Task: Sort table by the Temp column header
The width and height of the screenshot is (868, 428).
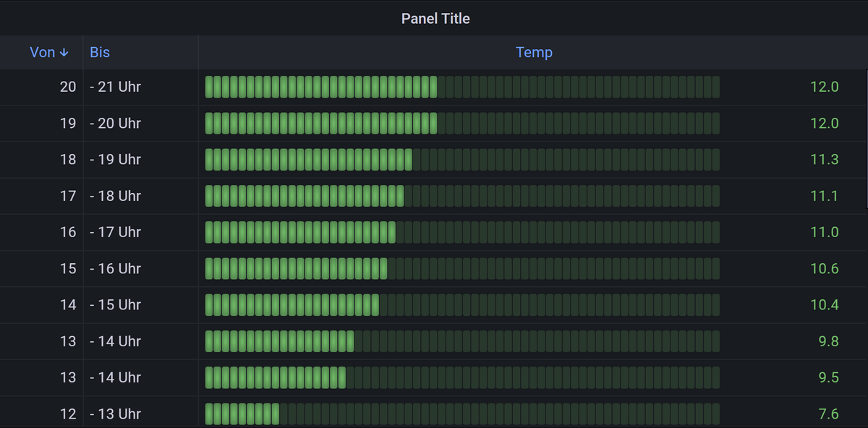Action: tap(534, 52)
